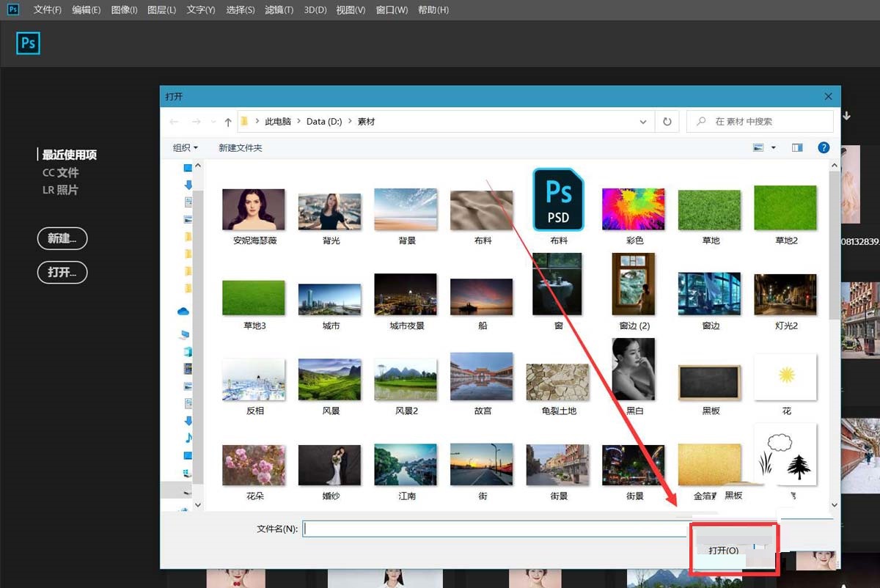
Task: Select OneDrive in the navigation pane
Action: pos(184,311)
